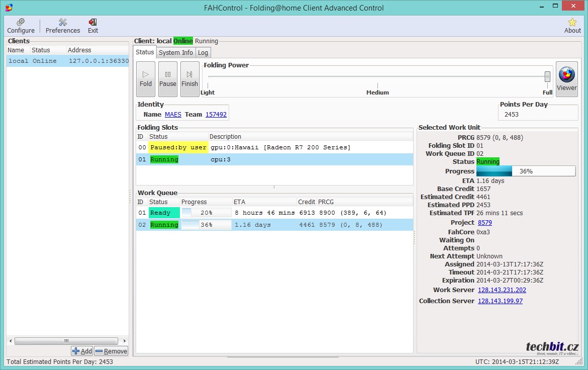Screen dimensions: 588x370
Task: Open team 157492 link
Action: [x=216, y=115]
